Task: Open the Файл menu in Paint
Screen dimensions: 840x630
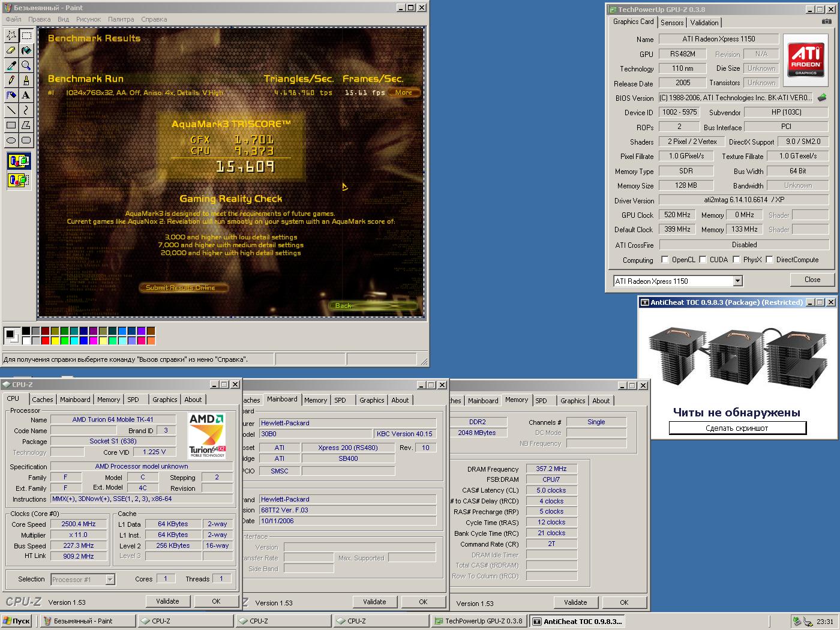Action: 13,19
